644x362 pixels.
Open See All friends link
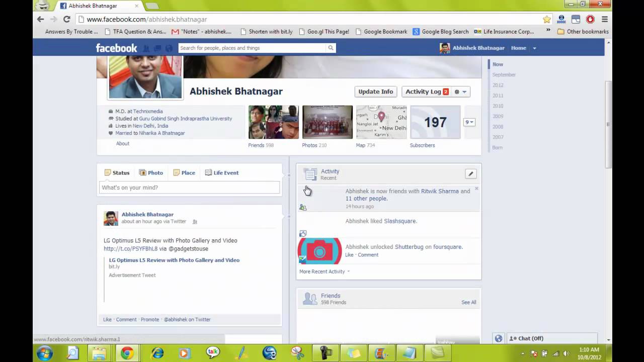click(468, 302)
